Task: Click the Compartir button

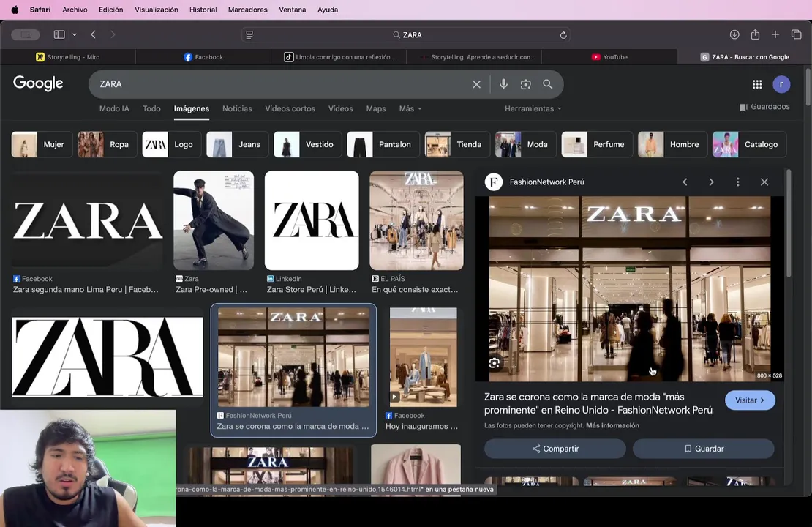Action: click(555, 449)
